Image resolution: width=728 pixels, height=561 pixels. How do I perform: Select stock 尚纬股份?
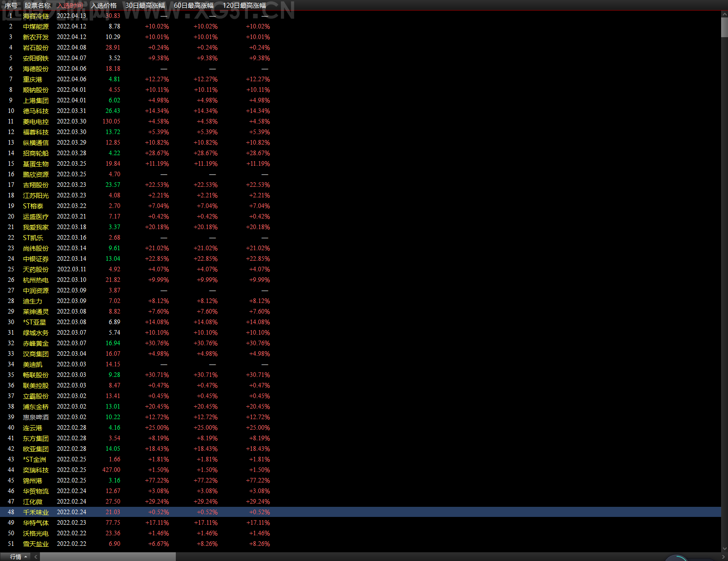(x=36, y=248)
